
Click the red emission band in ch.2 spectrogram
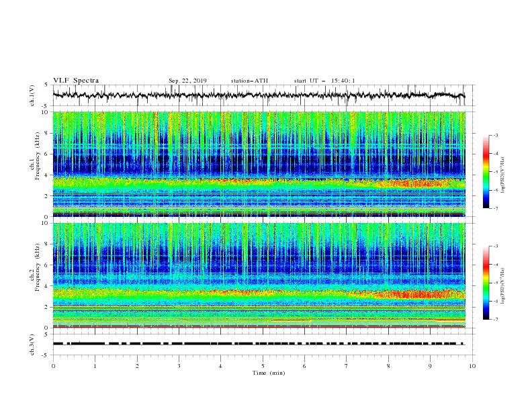[x=419, y=293]
